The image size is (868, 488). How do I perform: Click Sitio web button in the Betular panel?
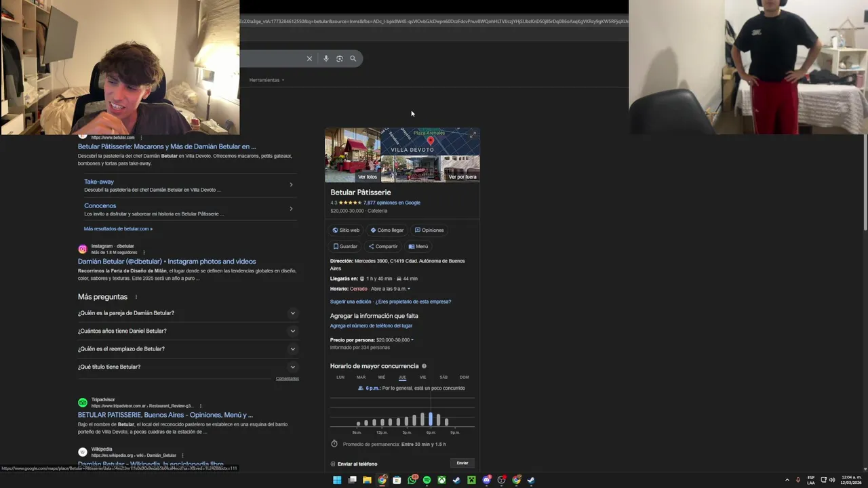point(346,230)
